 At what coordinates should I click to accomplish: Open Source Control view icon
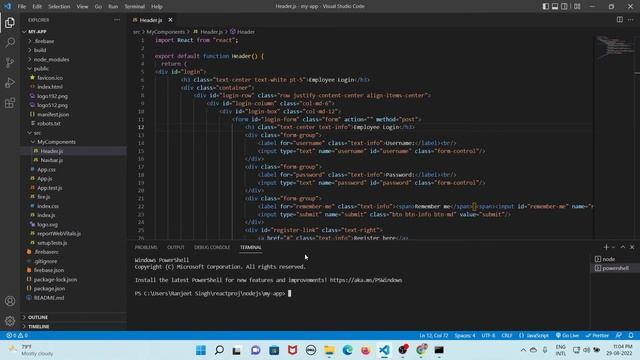[x=10, y=62]
